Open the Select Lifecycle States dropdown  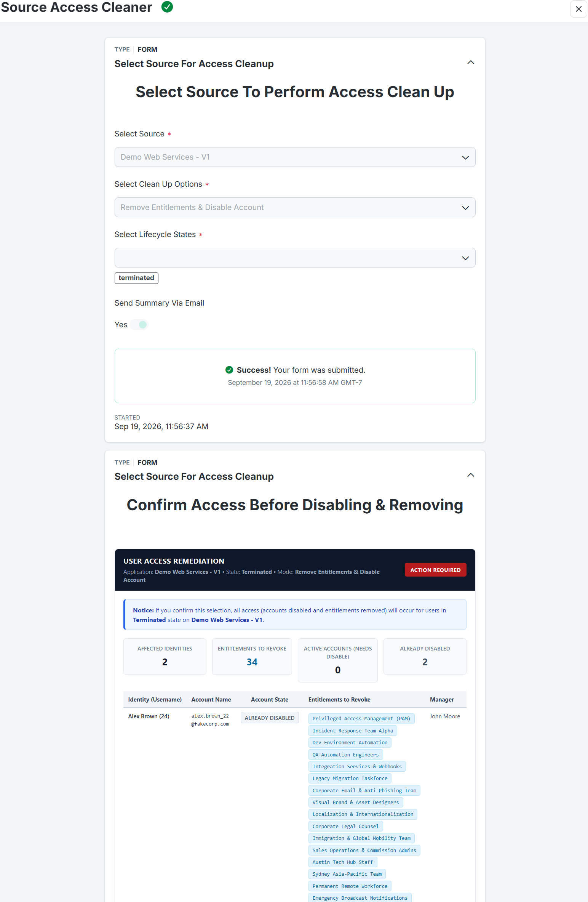click(x=295, y=258)
